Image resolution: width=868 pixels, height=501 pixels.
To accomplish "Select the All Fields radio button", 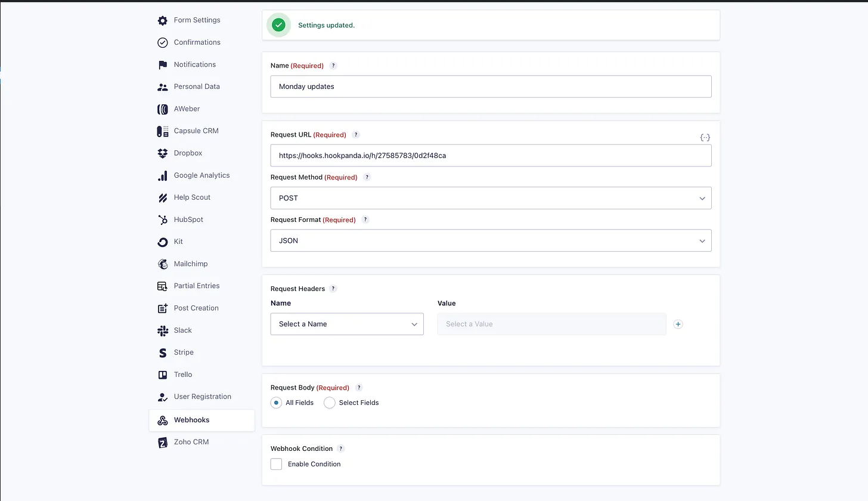I will [x=276, y=403].
